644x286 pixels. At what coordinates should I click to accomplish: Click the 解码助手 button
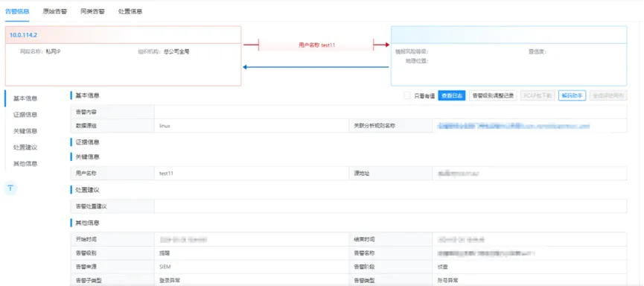tap(572, 96)
